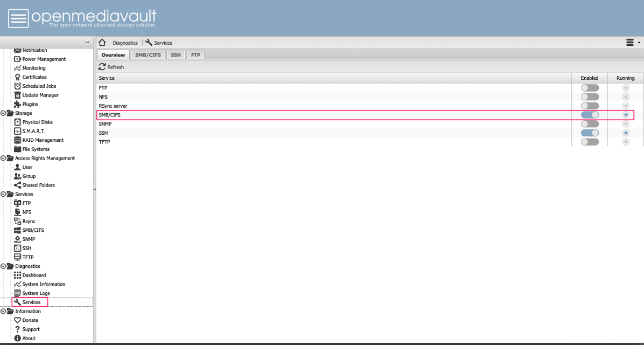Toggle the FTP Enabled switch in the table

pos(590,88)
